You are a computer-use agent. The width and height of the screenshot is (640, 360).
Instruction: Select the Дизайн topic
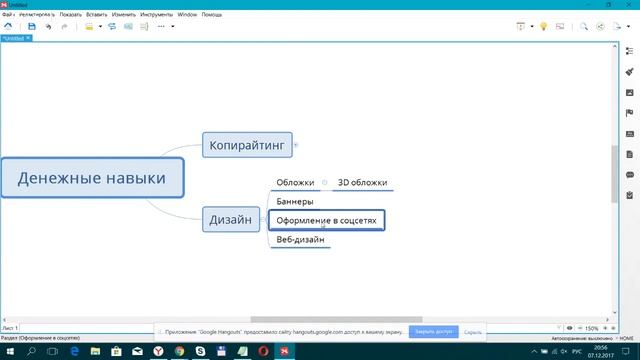pyautogui.click(x=231, y=220)
